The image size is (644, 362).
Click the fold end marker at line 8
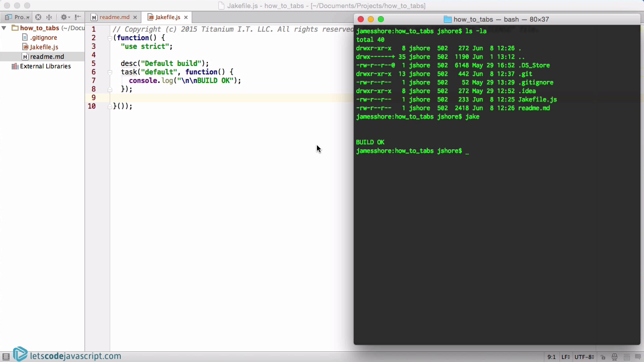pos(110,89)
